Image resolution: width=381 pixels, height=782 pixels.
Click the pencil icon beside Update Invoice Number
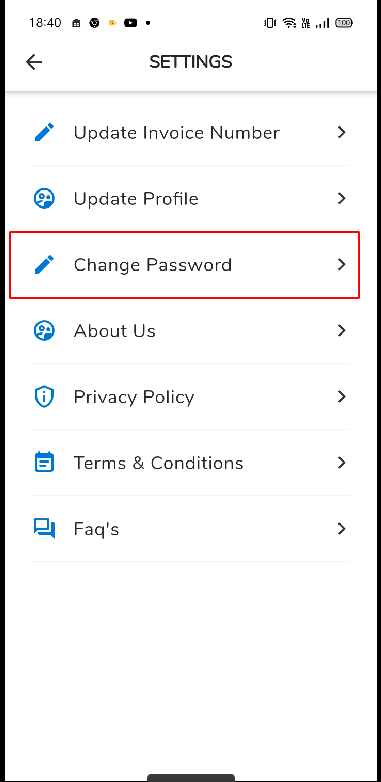(x=44, y=133)
